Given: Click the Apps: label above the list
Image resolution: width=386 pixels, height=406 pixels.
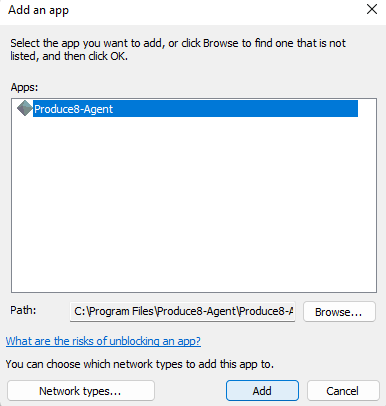Looking at the screenshot, I should click(24, 87).
